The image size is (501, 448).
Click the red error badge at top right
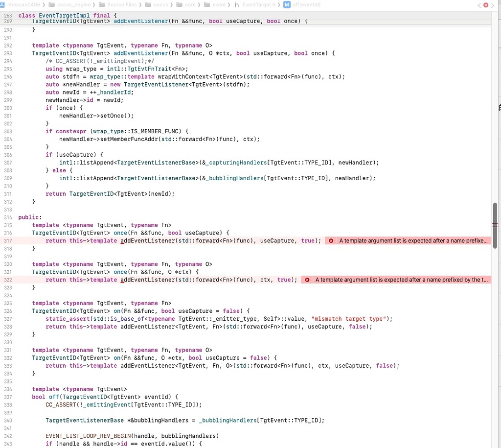click(485, 5)
